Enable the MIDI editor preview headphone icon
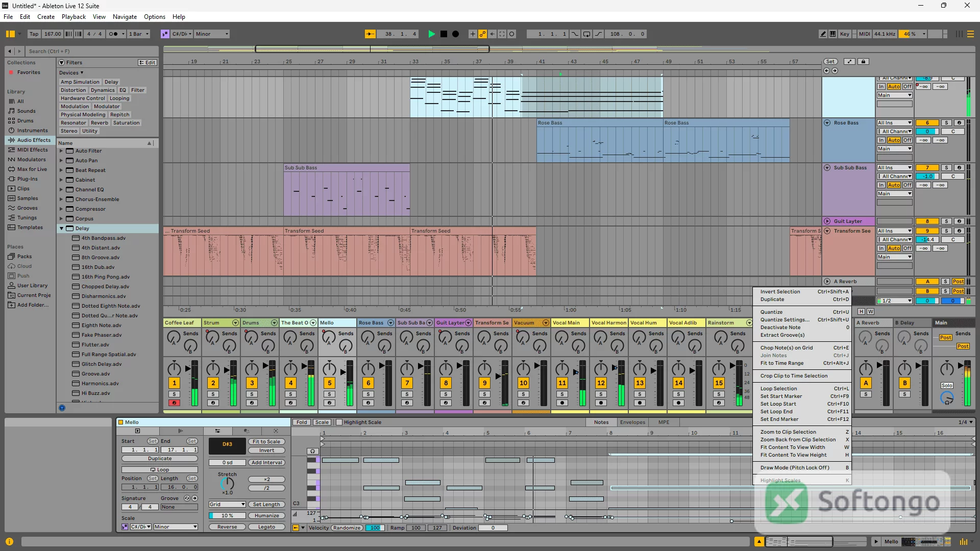This screenshot has height=551, width=980. pyautogui.click(x=313, y=451)
